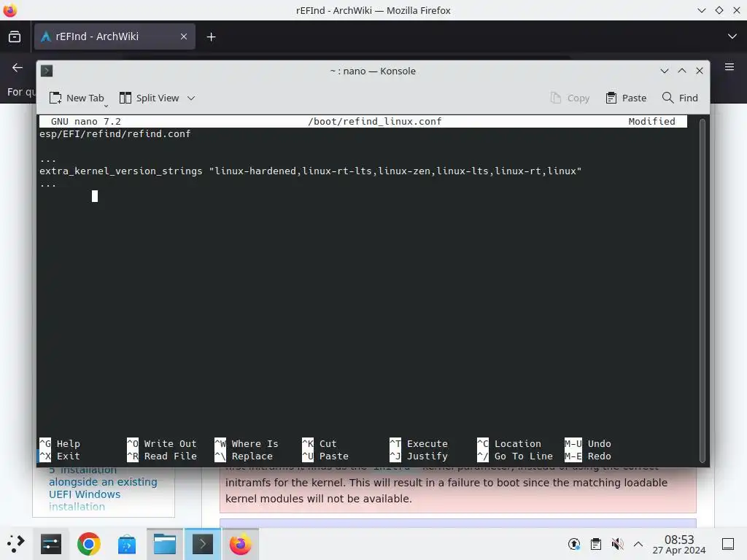Screen dimensions: 747x560
Task: Open Firefox list all tabs chevron
Action: point(732,36)
